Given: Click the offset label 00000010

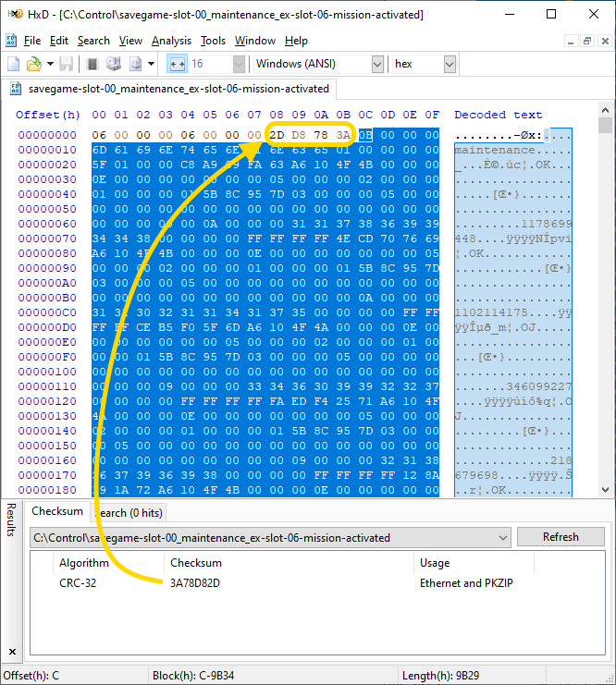Looking at the screenshot, I should coord(47,150).
